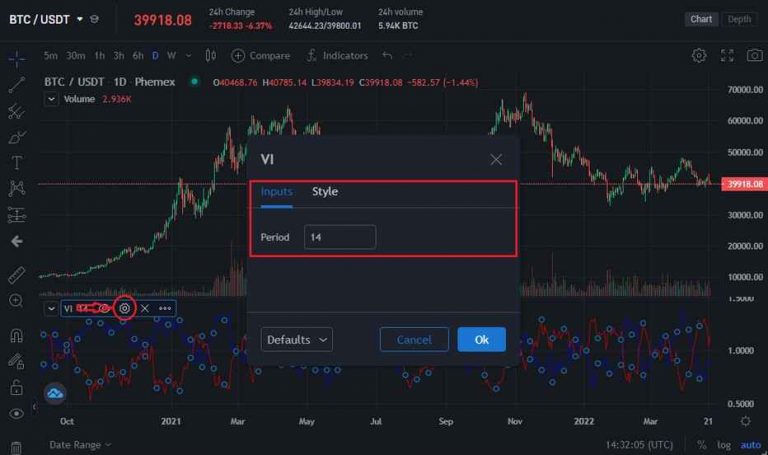Toggle log scale at bottom right
This screenshot has height=455, width=768.
point(724,444)
